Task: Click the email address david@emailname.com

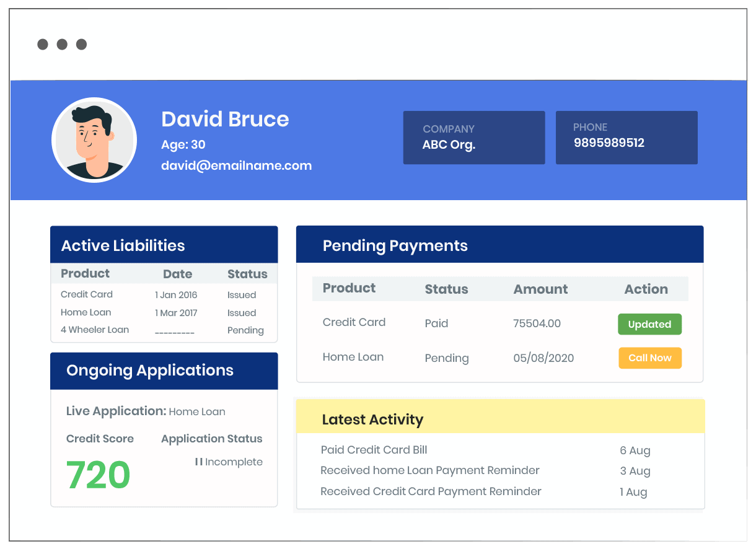Action: coord(236,165)
